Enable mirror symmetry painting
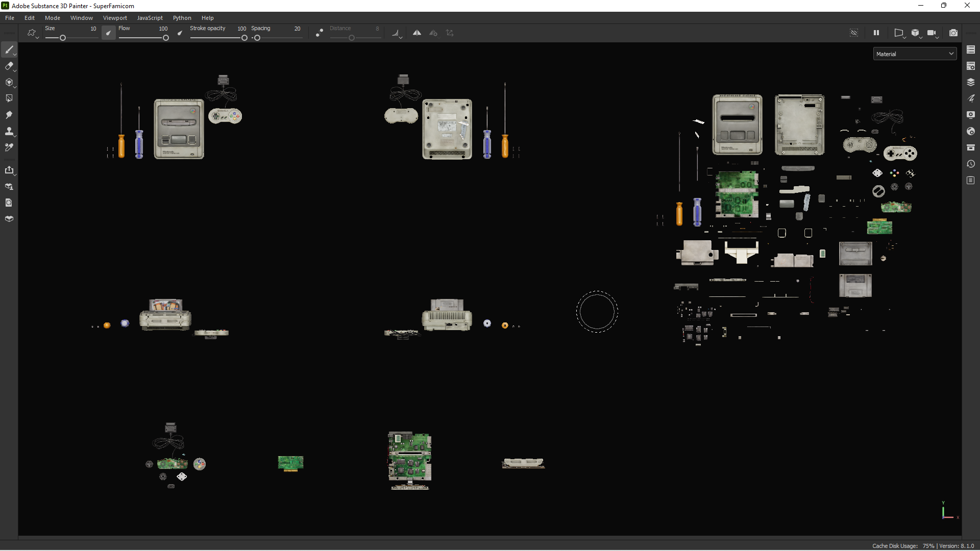 [417, 32]
